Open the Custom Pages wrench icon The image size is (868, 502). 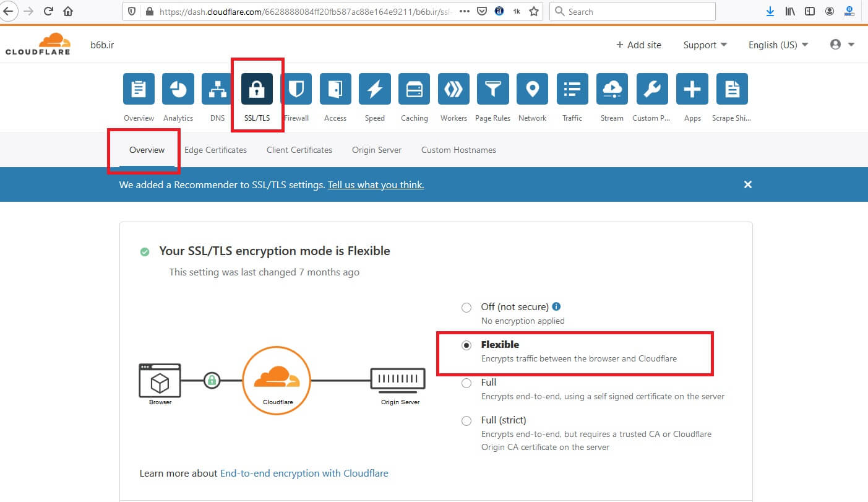651,89
